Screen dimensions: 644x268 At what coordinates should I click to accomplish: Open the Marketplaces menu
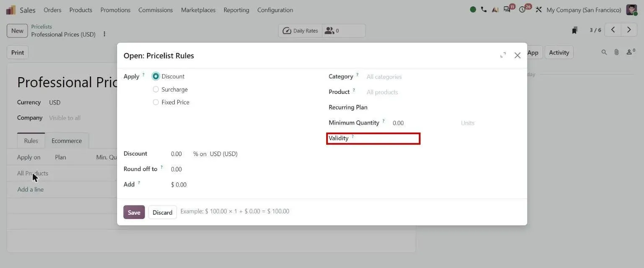click(198, 10)
